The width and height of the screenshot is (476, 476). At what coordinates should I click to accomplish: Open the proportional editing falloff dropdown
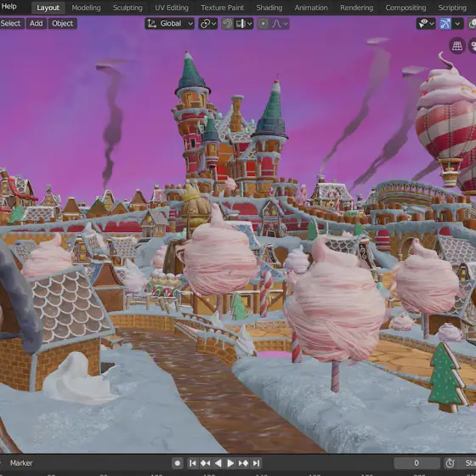pyautogui.click(x=280, y=24)
